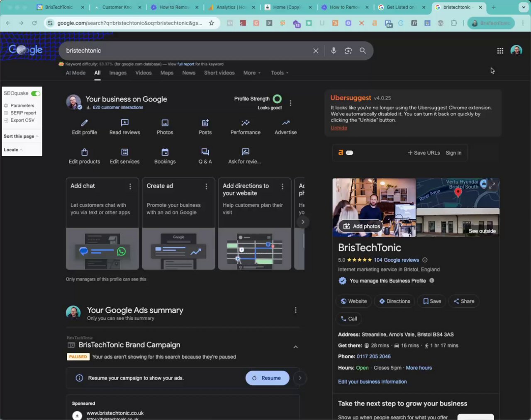Image resolution: width=531 pixels, height=420 pixels.
Task: Go to next Ads campaign suggestion
Action: pyautogui.click(x=300, y=378)
